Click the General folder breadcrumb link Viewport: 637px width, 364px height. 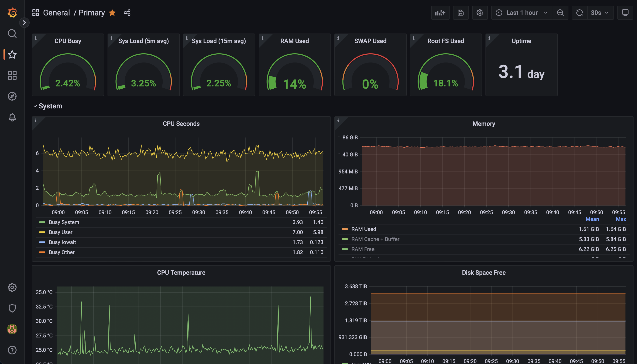[56, 13]
